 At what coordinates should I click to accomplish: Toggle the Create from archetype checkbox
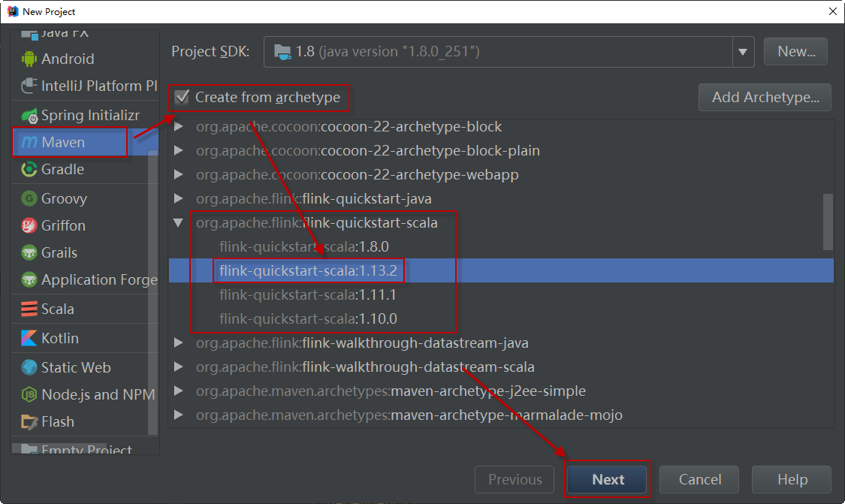coord(182,97)
